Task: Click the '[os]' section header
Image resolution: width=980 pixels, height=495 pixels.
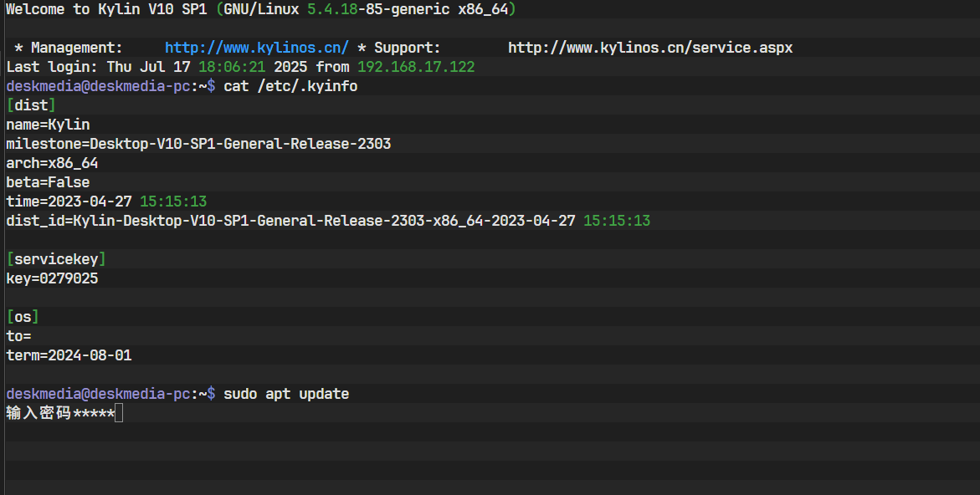Action: 23,317
